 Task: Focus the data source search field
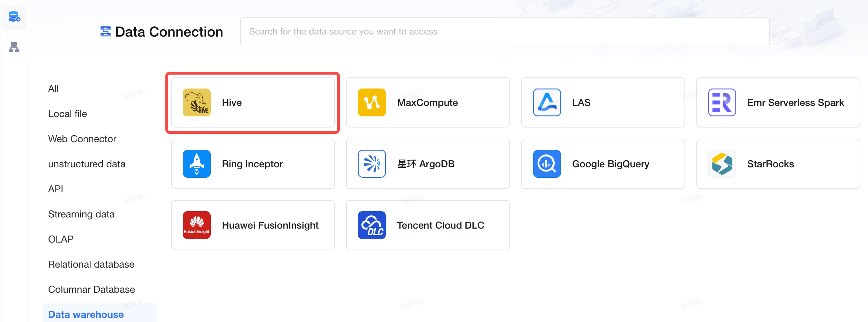click(505, 31)
